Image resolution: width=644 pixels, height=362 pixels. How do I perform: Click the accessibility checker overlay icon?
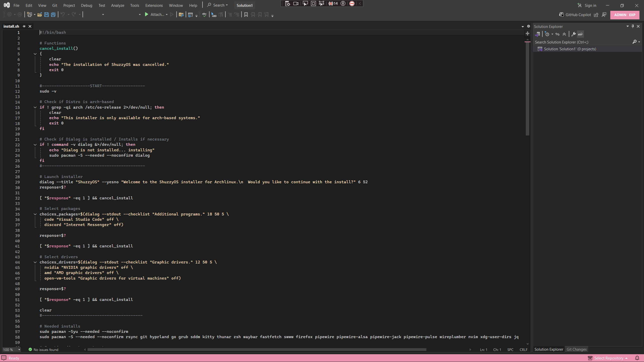pos(343,4)
